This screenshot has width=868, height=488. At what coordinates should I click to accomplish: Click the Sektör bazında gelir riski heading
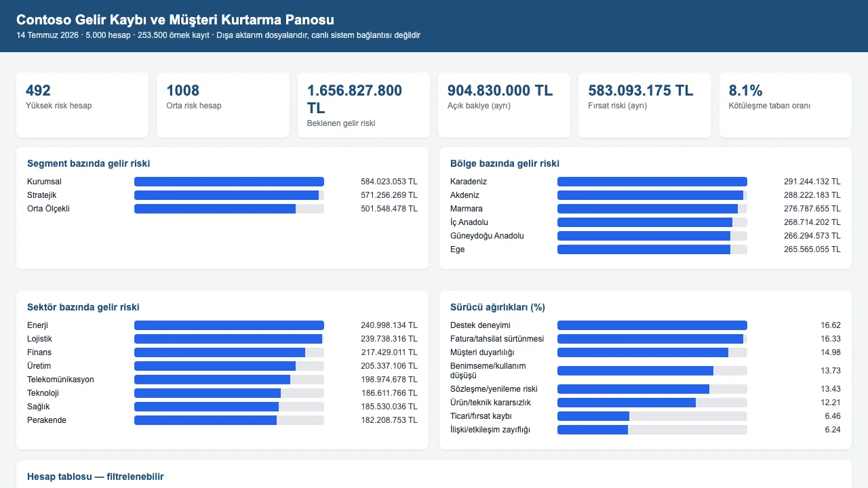pyautogui.click(x=83, y=307)
